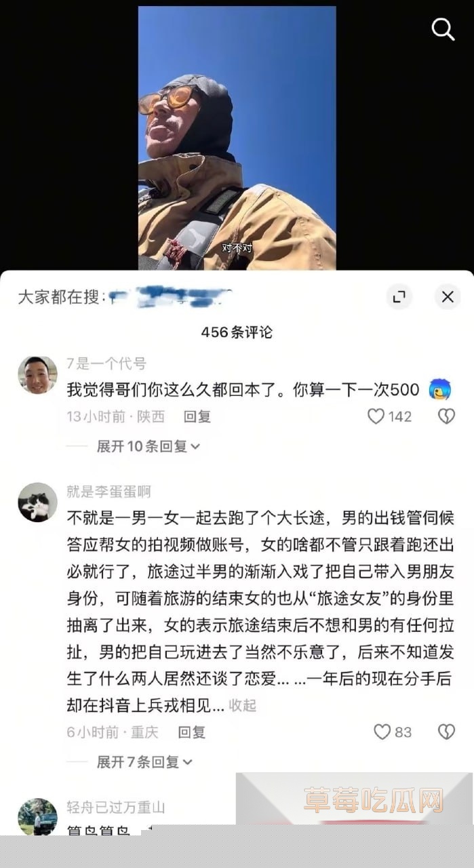
Task: Expand 展开10条回复 replies
Action: (x=148, y=446)
